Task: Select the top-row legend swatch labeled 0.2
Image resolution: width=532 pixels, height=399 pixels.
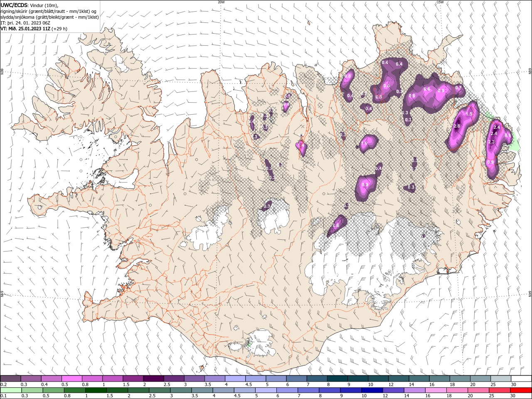Action: tap(10, 379)
